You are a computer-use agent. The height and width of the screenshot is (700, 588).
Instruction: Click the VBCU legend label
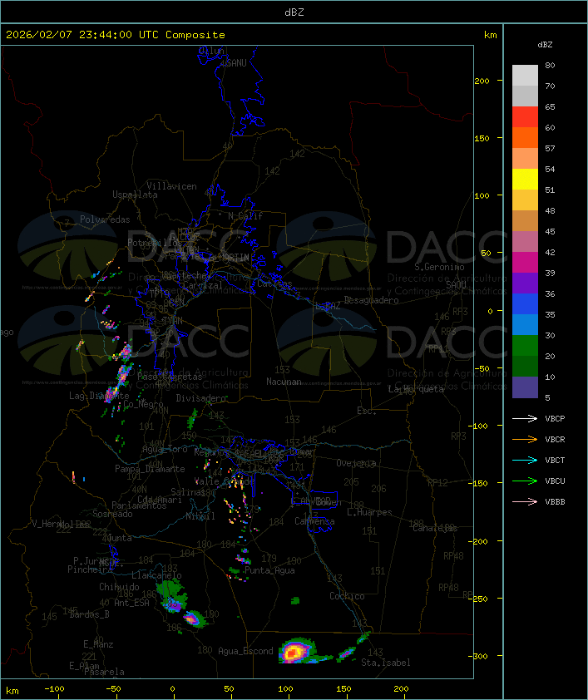555,481
